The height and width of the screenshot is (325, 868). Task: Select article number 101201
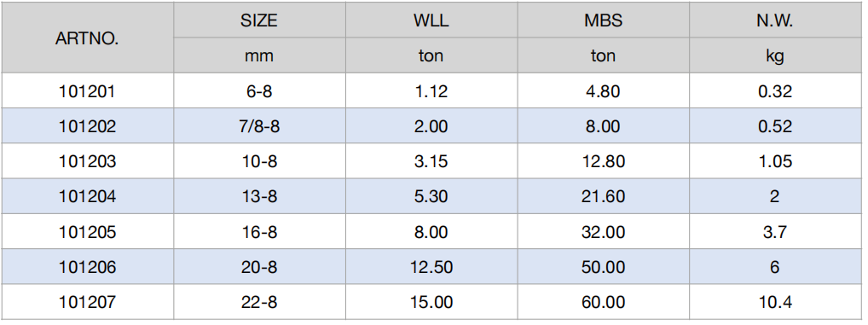(88, 90)
